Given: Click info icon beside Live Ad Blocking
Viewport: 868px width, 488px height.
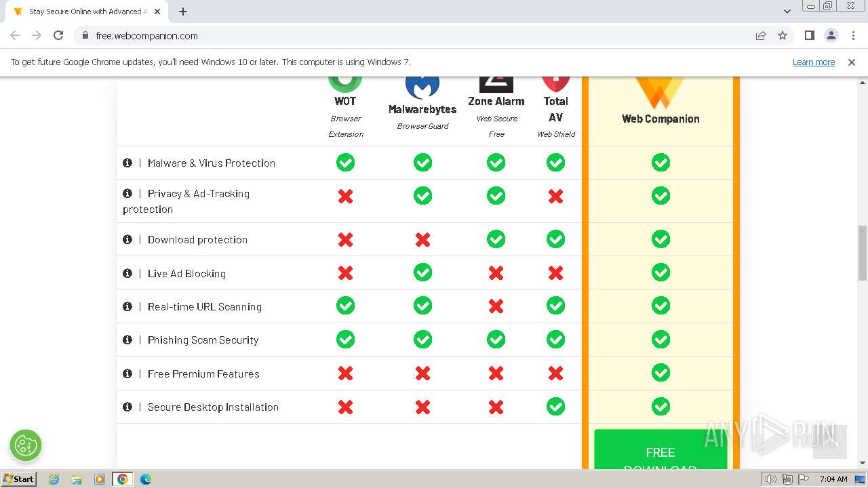Looking at the screenshot, I should (x=127, y=273).
